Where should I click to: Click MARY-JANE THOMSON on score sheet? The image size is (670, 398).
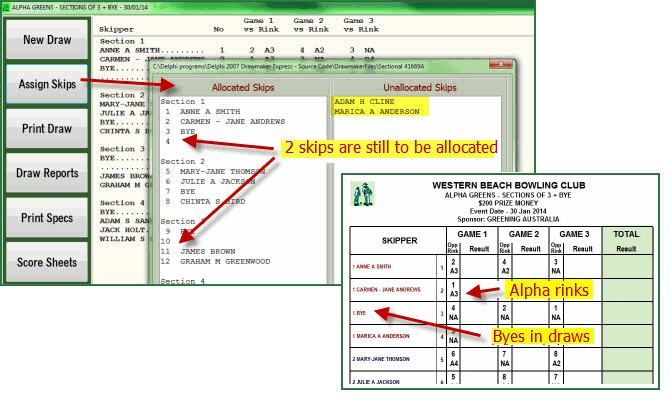[381, 359]
